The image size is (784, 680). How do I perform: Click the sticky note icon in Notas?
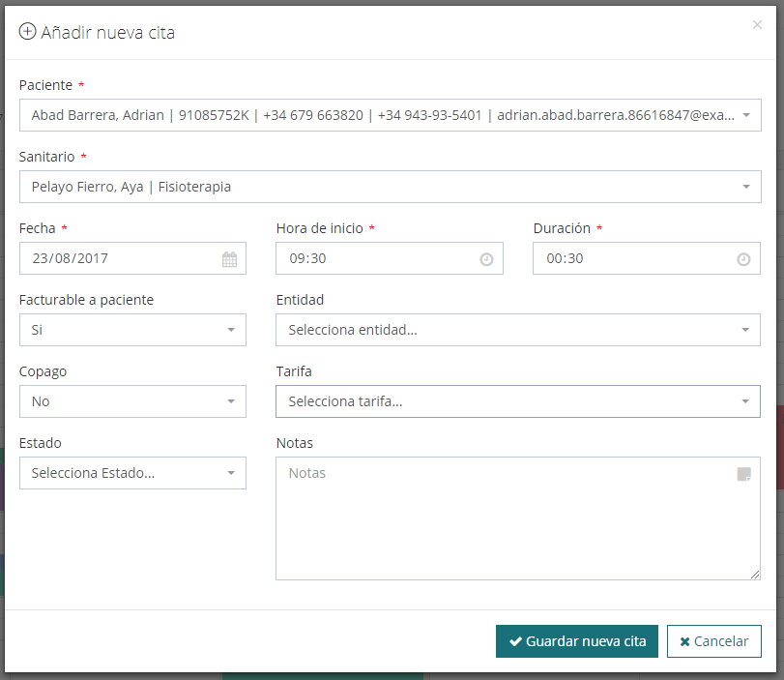pyautogui.click(x=743, y=474)
